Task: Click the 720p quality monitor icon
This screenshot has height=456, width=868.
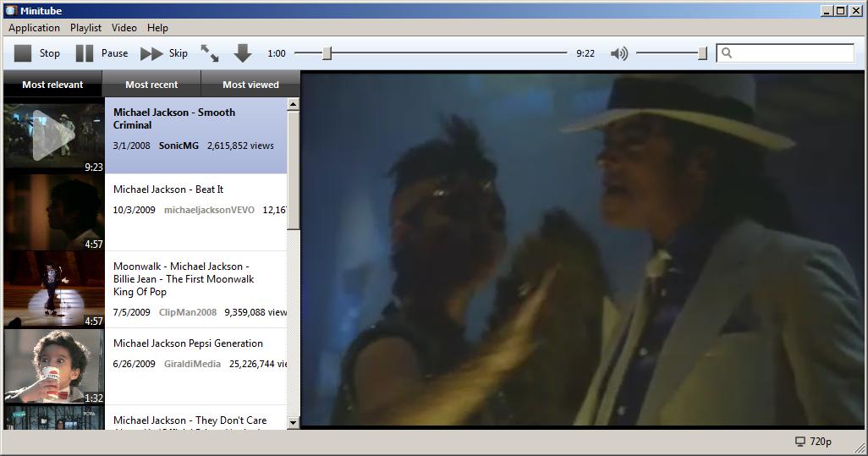Action: 800,441
